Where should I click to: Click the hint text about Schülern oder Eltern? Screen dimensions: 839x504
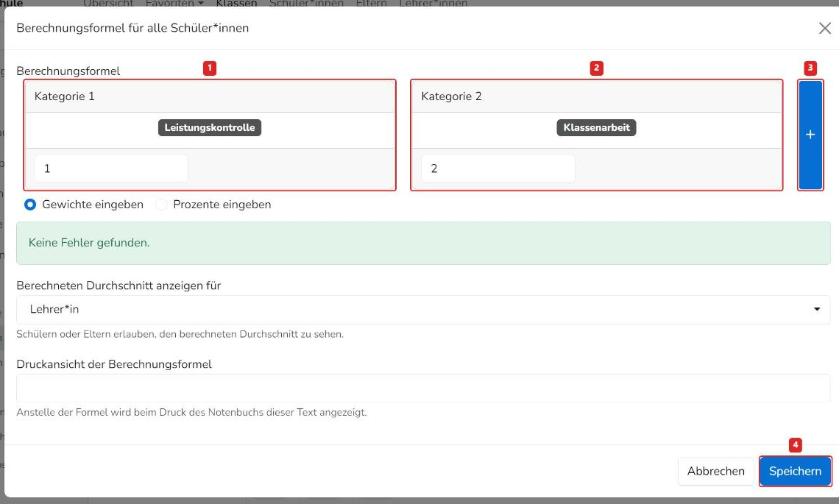180,334
